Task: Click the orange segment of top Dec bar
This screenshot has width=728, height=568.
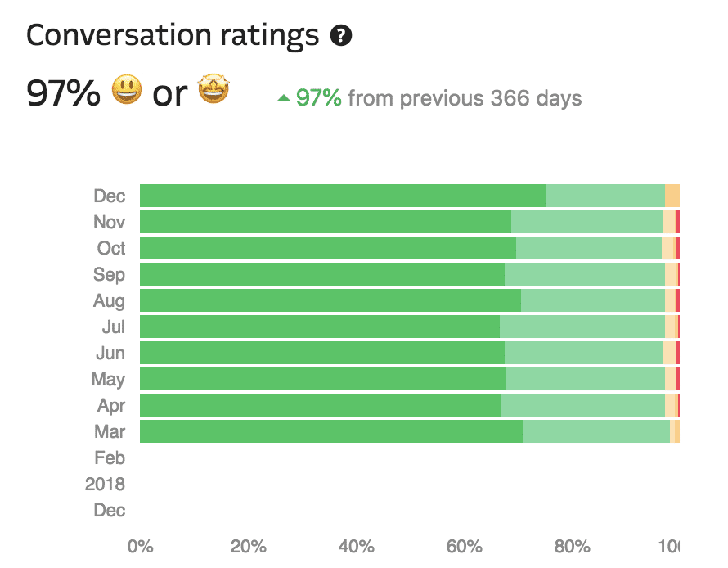Action: (x=672, y=196)
